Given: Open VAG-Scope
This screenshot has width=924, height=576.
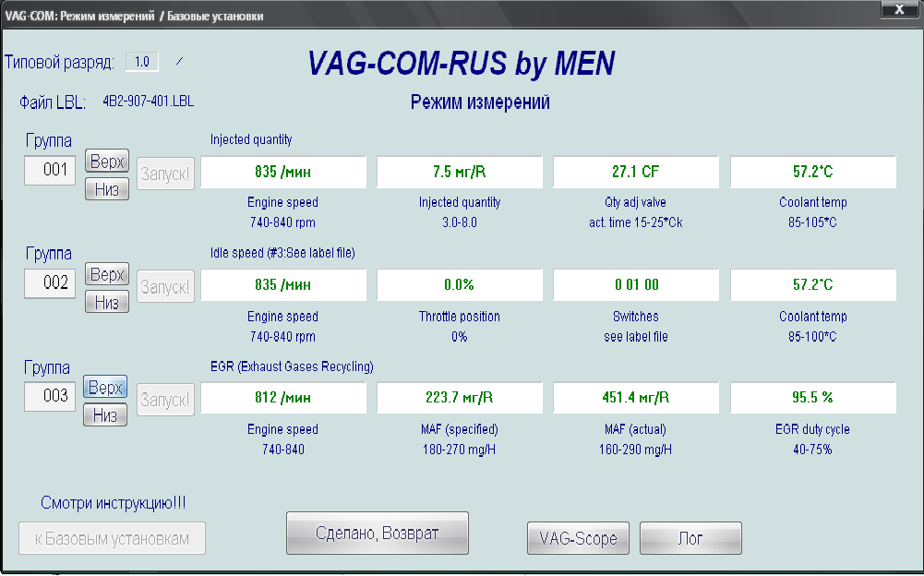Looking at the screenshot, I should 578,538.
